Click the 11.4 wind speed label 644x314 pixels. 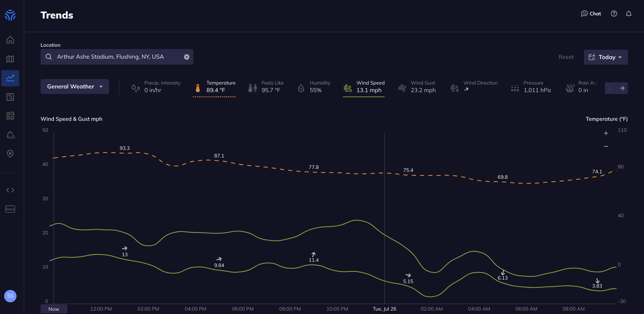(314, 260)
